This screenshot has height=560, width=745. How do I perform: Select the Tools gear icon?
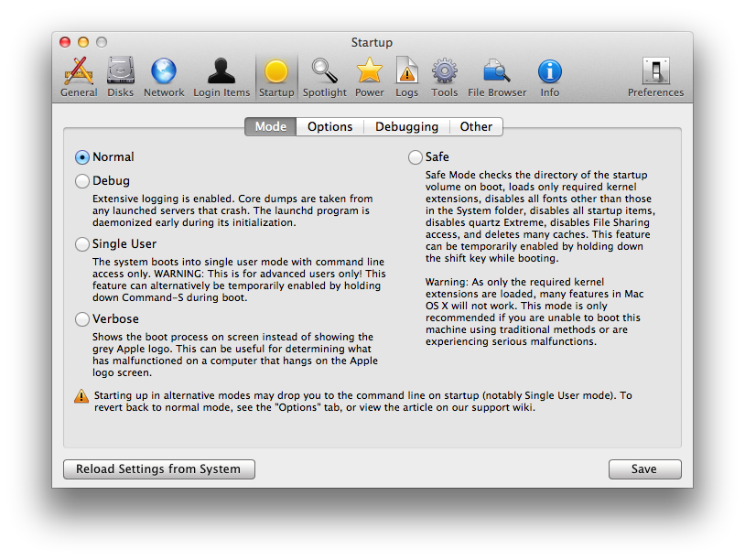coord(445,71)
